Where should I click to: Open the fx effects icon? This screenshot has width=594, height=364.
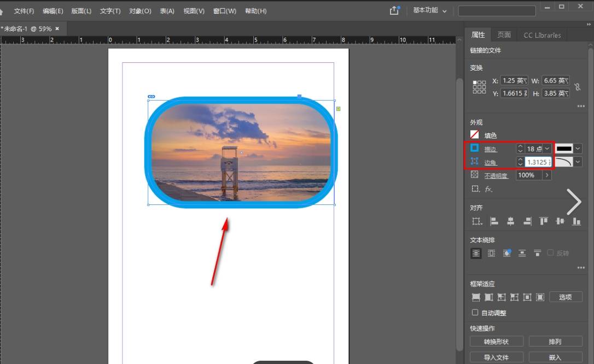[489, 189]
